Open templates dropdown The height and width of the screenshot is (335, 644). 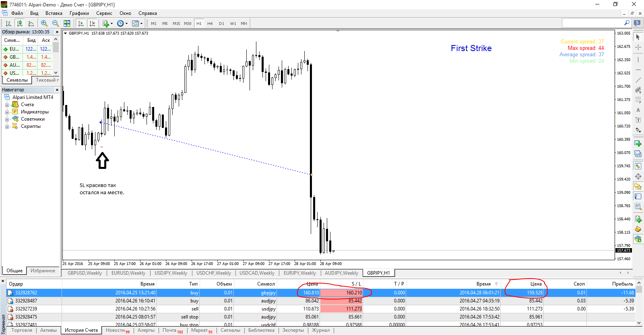[x=137, y=23]
